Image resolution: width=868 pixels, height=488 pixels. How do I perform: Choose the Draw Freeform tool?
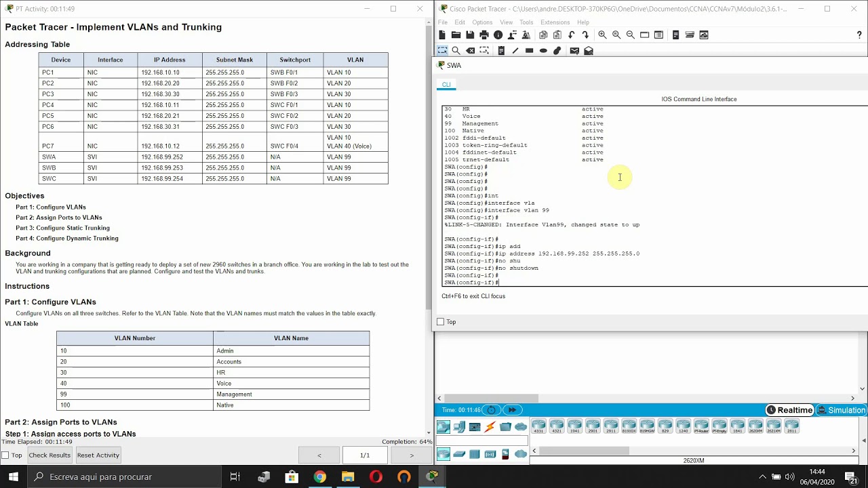(x=557, y=51)
